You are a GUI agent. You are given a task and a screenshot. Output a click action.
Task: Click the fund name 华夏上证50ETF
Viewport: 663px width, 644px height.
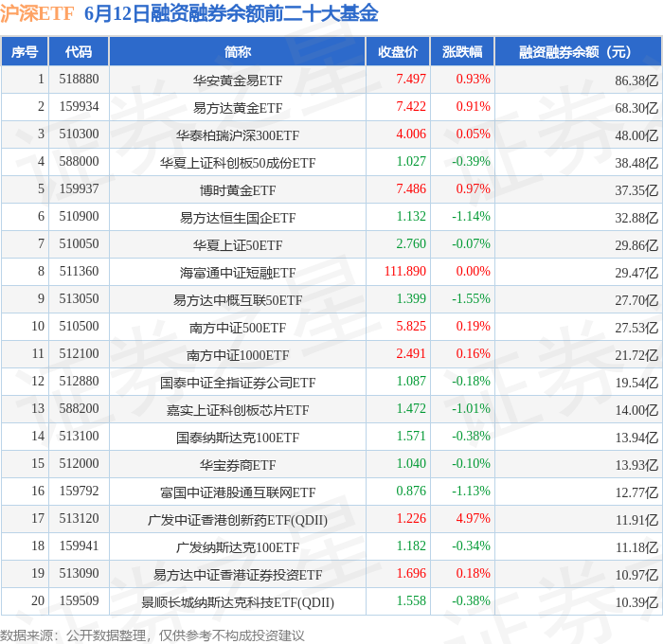pos(238,245)
